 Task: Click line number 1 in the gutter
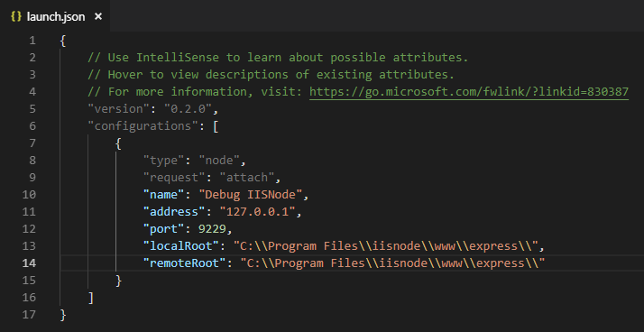click(32, 41)
